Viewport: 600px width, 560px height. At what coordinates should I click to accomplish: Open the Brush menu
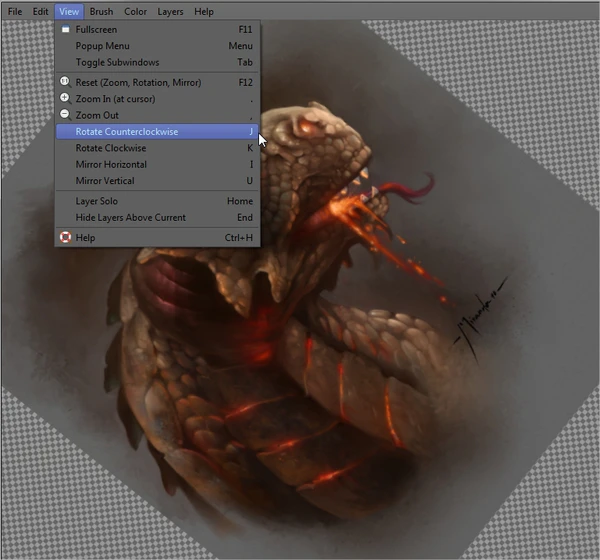coord(101,11)
